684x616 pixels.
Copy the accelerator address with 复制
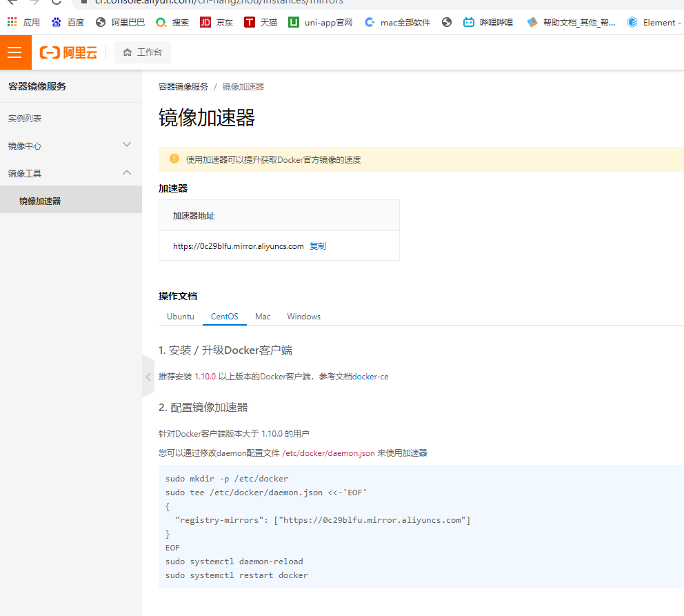pyautogui.click(x=318, y=246)
